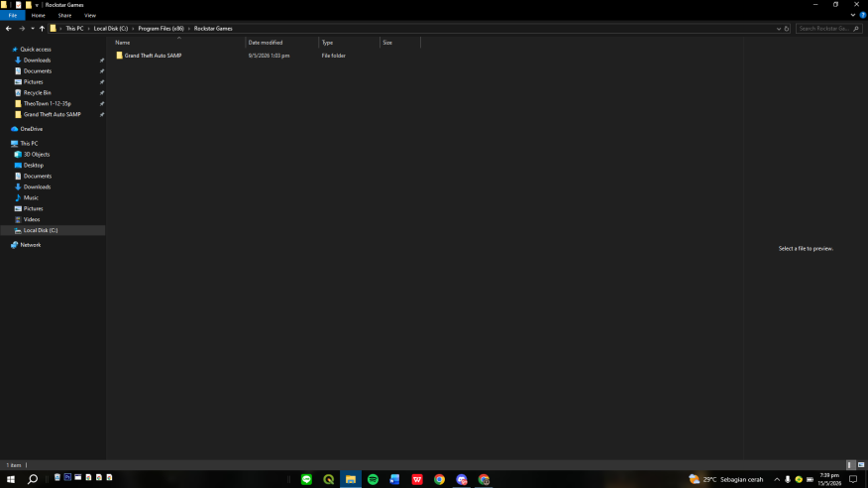Image resolution: width=868 pixels, height=488 pixels.
Task: Refresh the current folder
Action: (786, 28)
